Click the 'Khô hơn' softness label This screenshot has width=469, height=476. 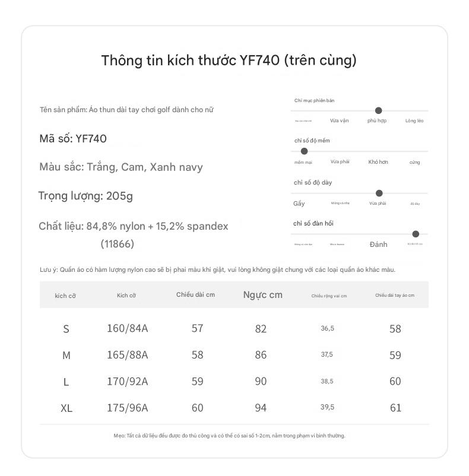click(x=378, y=162)
